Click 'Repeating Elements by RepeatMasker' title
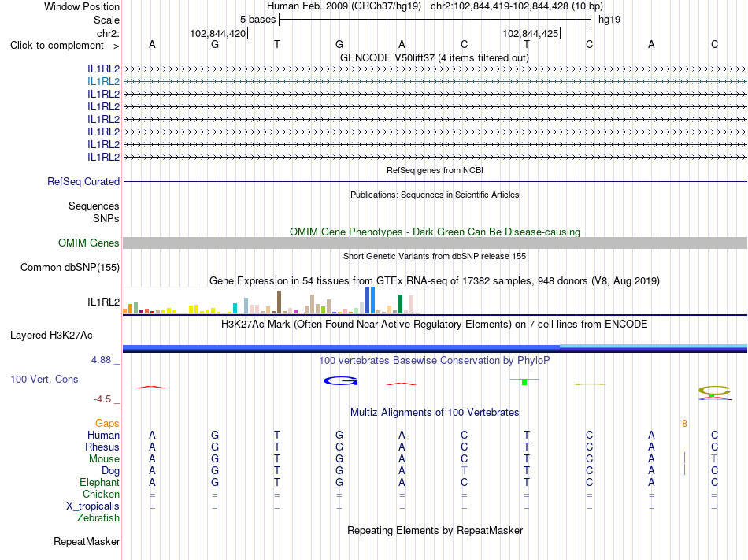Viewport: 748px width, 560px height. (x=435, y=530)
